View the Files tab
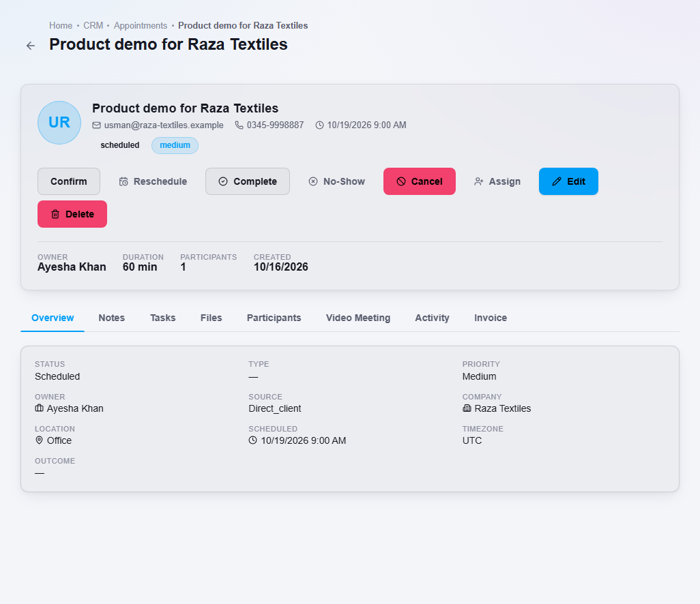Screen dimensions: 700x604 point(212,318)
